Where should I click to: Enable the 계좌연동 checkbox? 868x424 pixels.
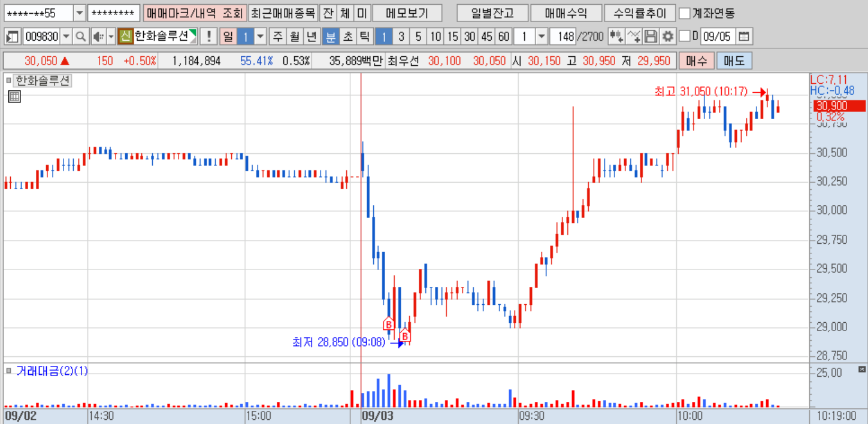(x=685, y=13)
